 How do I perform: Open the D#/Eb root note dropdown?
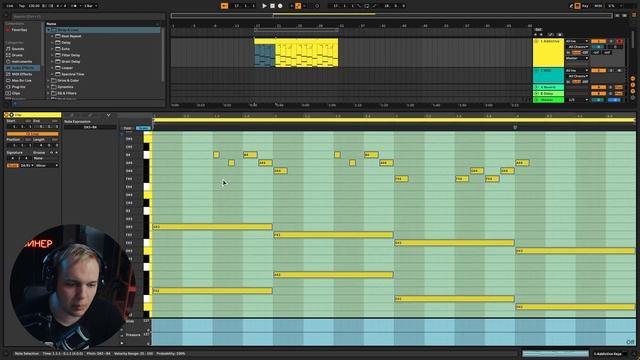coord(27,165)
